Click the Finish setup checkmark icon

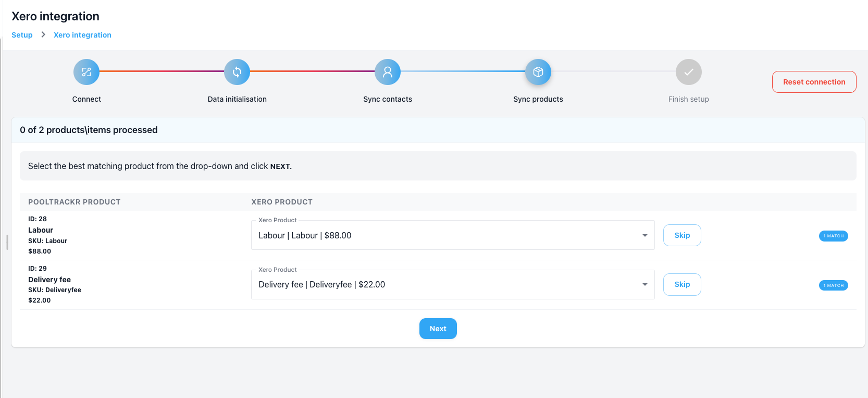click(689, 72)
